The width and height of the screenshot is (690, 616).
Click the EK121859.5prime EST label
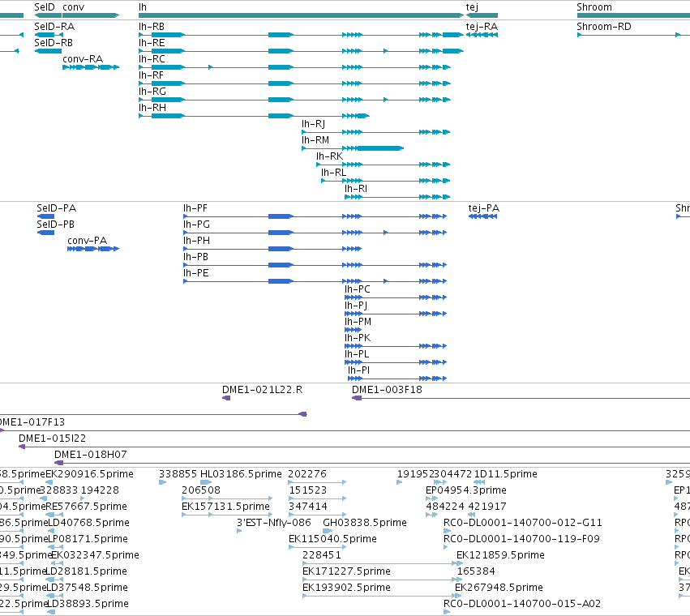500,556
